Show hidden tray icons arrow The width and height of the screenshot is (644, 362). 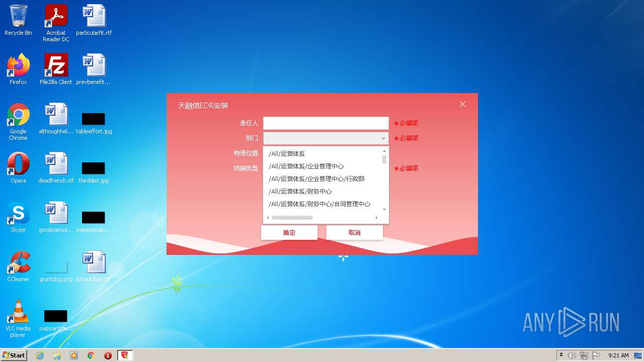click(x=561, y=355)
